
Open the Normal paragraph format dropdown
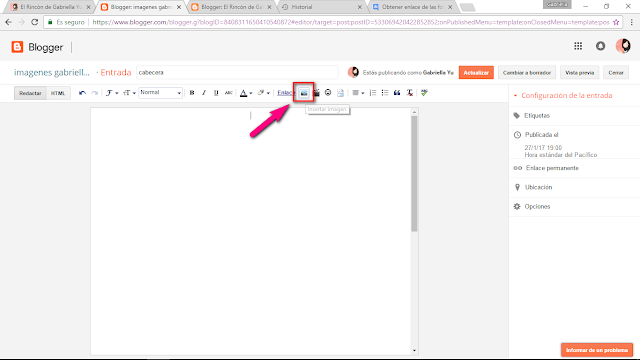coord(160,93)
